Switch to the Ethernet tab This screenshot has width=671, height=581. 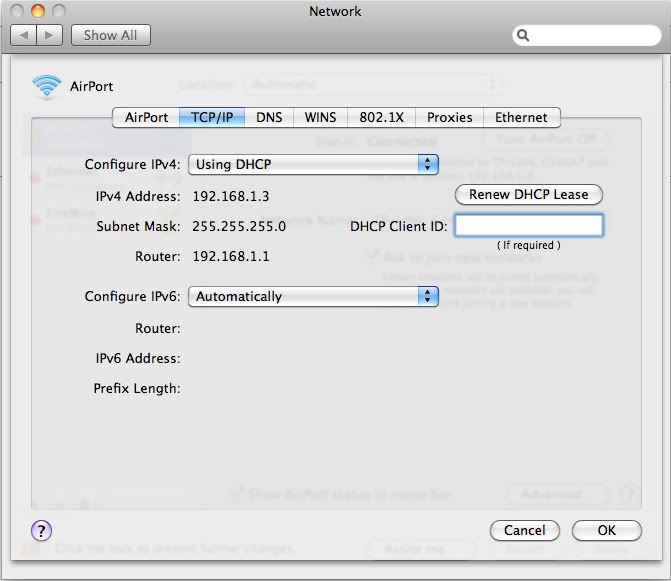521,117
